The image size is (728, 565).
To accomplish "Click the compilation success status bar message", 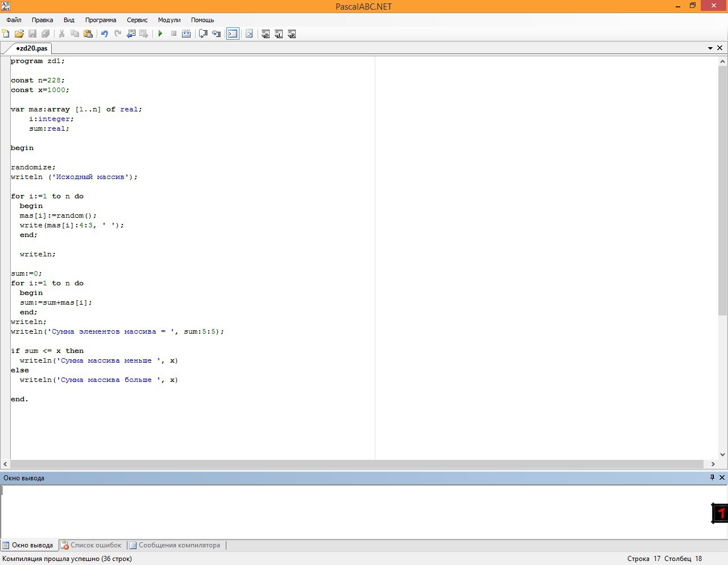I will pyautogui.click(x=67, y=559).
